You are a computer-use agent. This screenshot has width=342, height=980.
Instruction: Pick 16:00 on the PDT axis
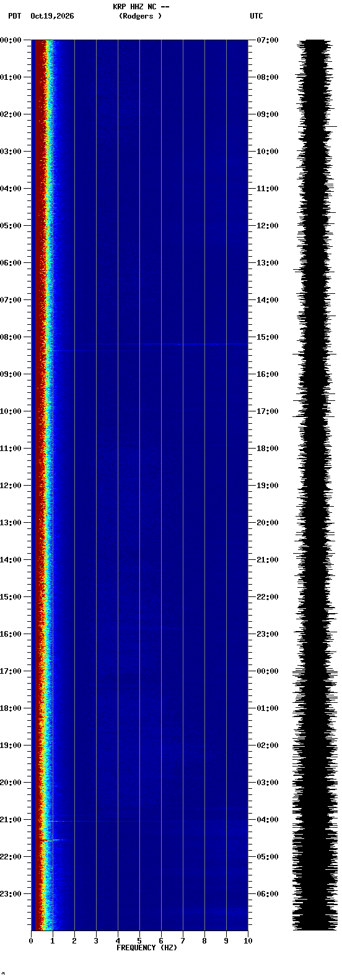pyautogui.click(x=11, y=634)
